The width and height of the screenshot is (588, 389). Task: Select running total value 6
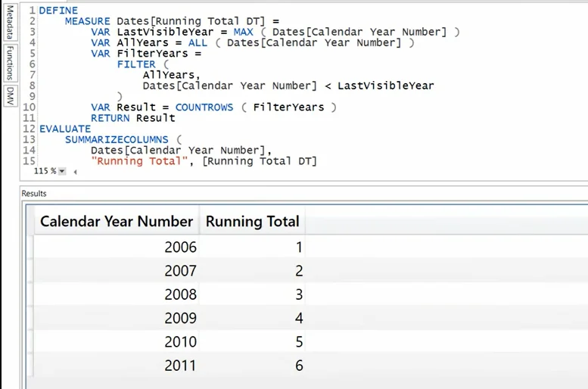(252, 365)
